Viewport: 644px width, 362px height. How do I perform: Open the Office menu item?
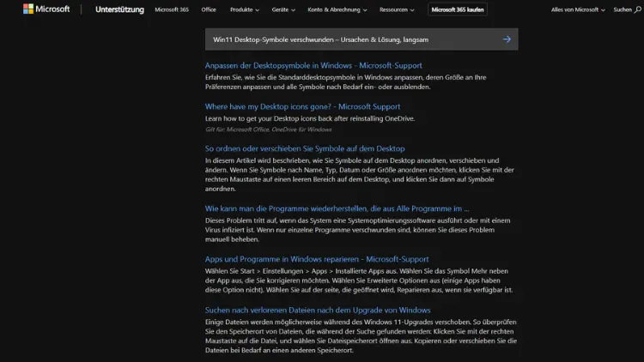(x=209, y=9)
